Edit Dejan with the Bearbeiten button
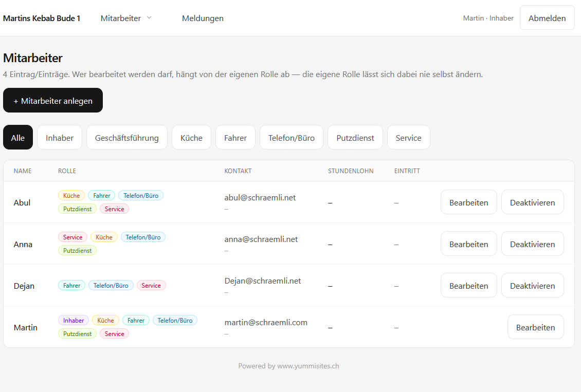 click(x=468, y=285)
